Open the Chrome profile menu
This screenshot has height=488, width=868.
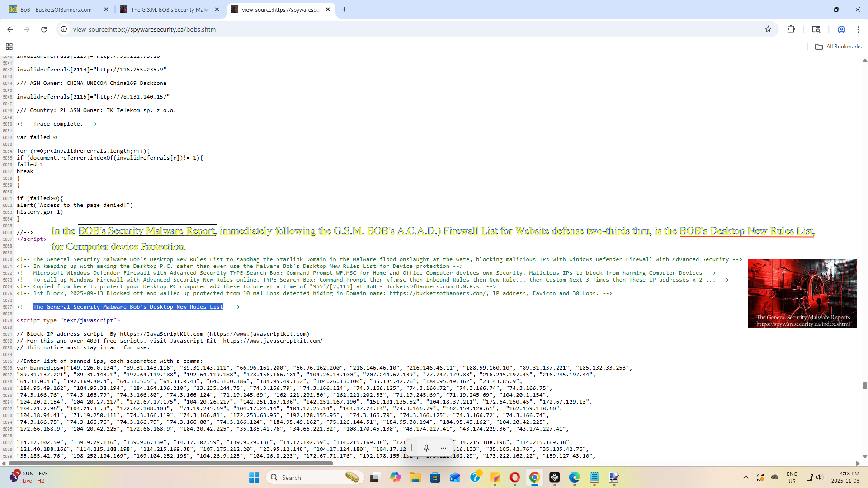841,29
